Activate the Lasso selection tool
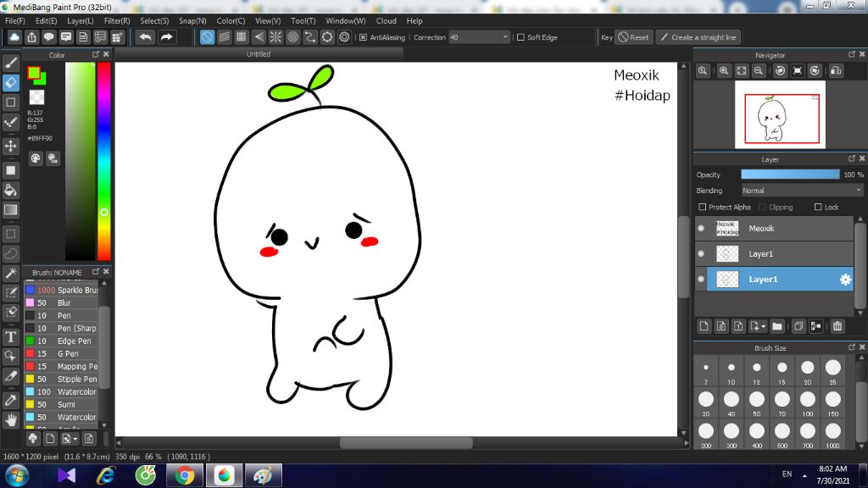Viewport: 868px width, 488px height. (10, 254)
